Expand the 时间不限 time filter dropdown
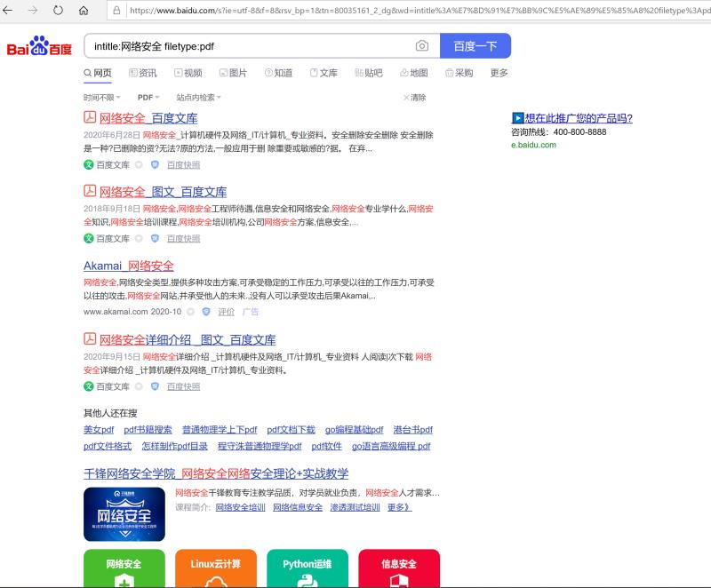This screenshot has width=711, height=588. (102, 98)
